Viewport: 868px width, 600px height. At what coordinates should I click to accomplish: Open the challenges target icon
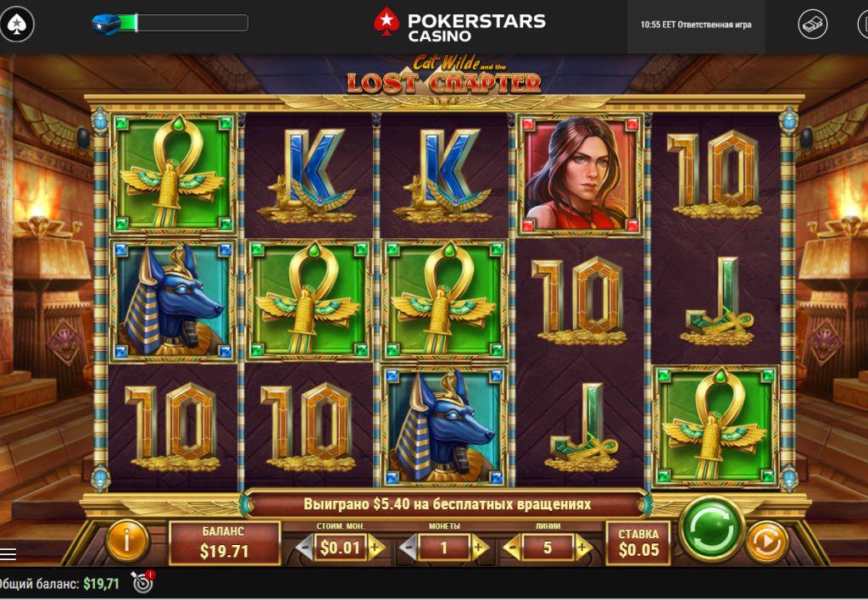point(142,582)
